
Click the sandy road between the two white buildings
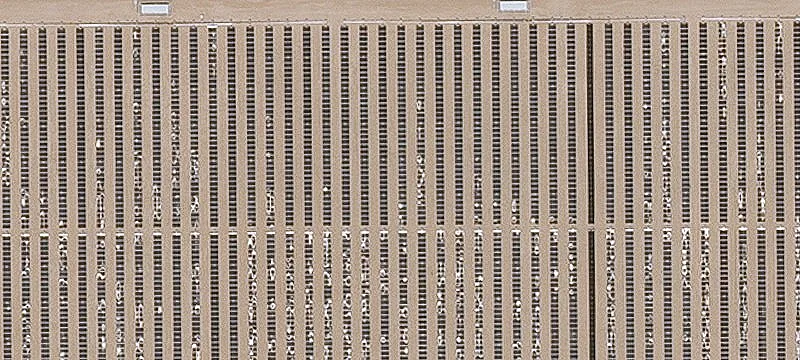pyautogui.click(x=334, y=8)
